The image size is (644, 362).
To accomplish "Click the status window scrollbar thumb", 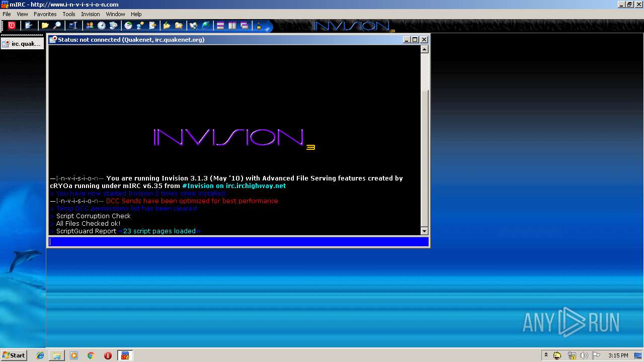I will [x=424, y=158].
